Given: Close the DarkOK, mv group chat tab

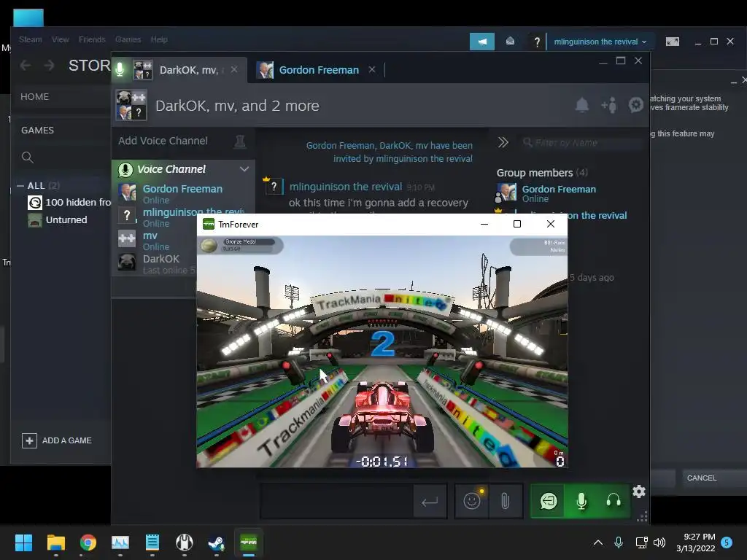Looking at the screenshot, I should pyautogui.click(x=234, y=69).
